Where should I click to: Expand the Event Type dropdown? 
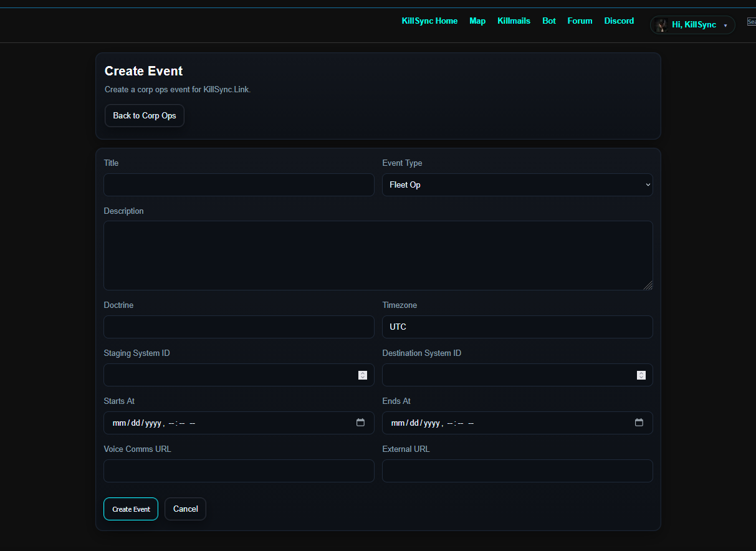517,185
